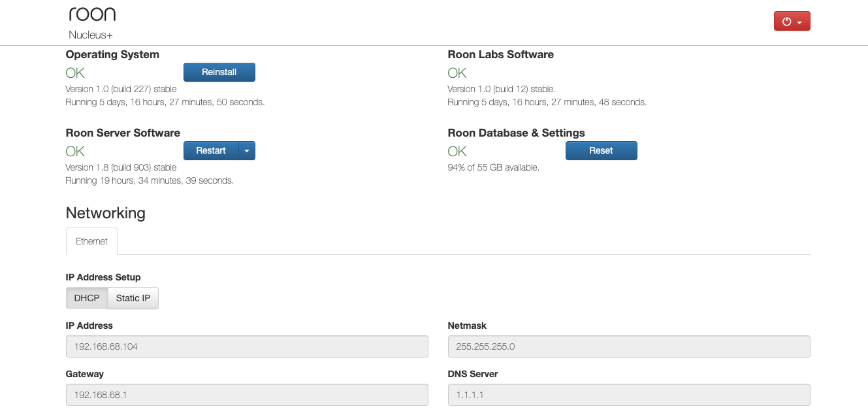
Task: Switch to the Ethernet tab
Action: coord(91,241)
